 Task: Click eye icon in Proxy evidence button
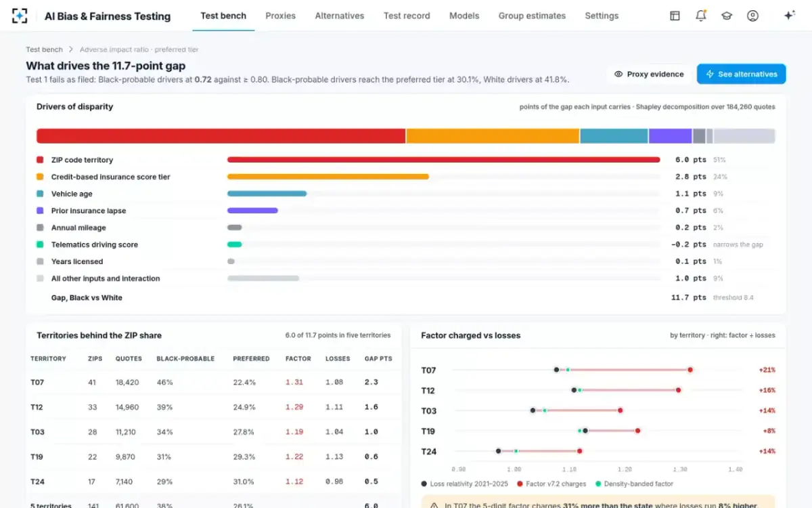[x=618, y=75]
